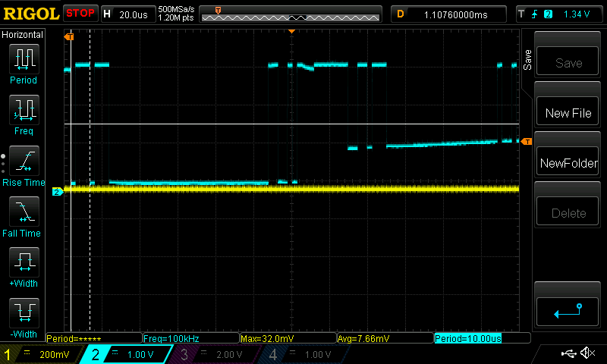Select channel 2 at 1.00 V
This screenshot has height=364, width=607.
pos(127,354)
